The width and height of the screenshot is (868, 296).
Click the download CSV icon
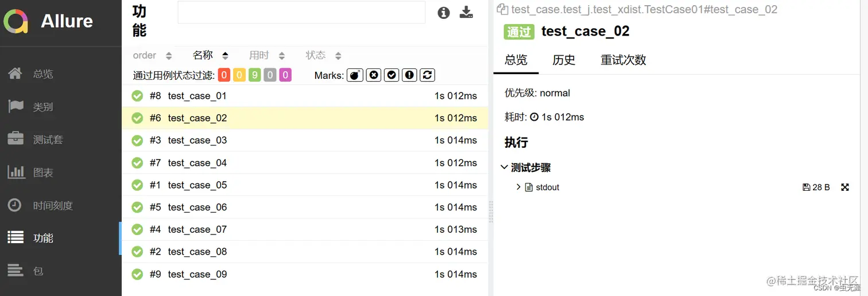pyautogui.click(x=467, y=13)
